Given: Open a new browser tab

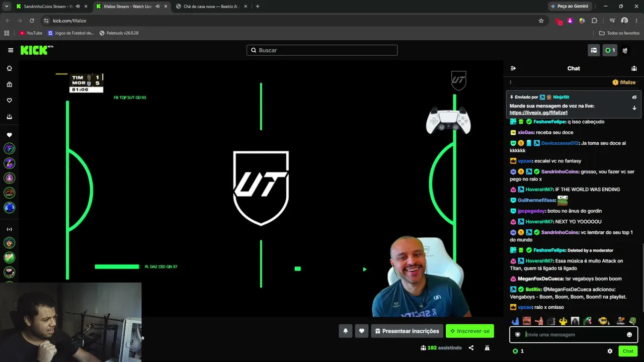Looking at the screenshot, I should (258, 7).
